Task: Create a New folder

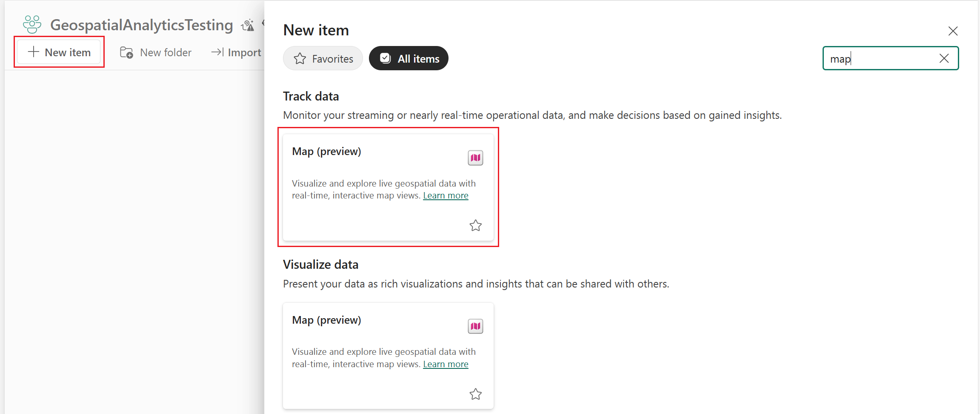Action: tap(156, 52)
